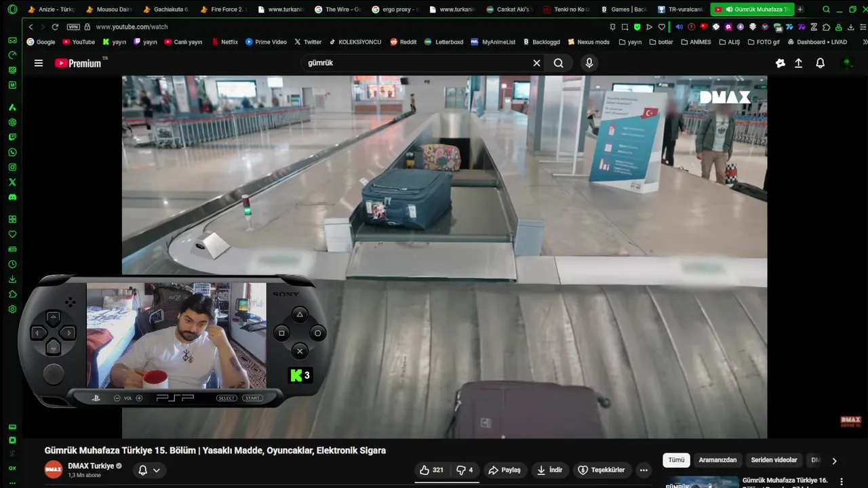
Task: Click the Paylaş share button
Action: click(505, 470)
